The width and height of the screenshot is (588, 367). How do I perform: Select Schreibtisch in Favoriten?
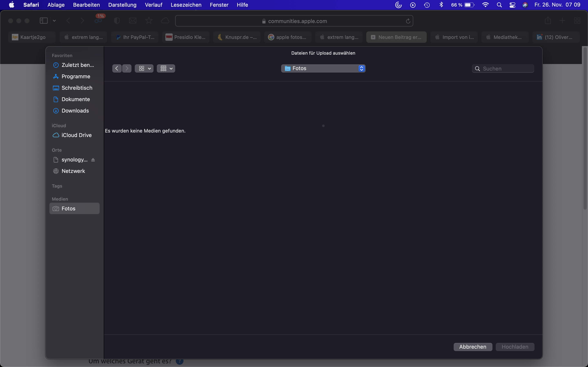(x=77, y=88)
